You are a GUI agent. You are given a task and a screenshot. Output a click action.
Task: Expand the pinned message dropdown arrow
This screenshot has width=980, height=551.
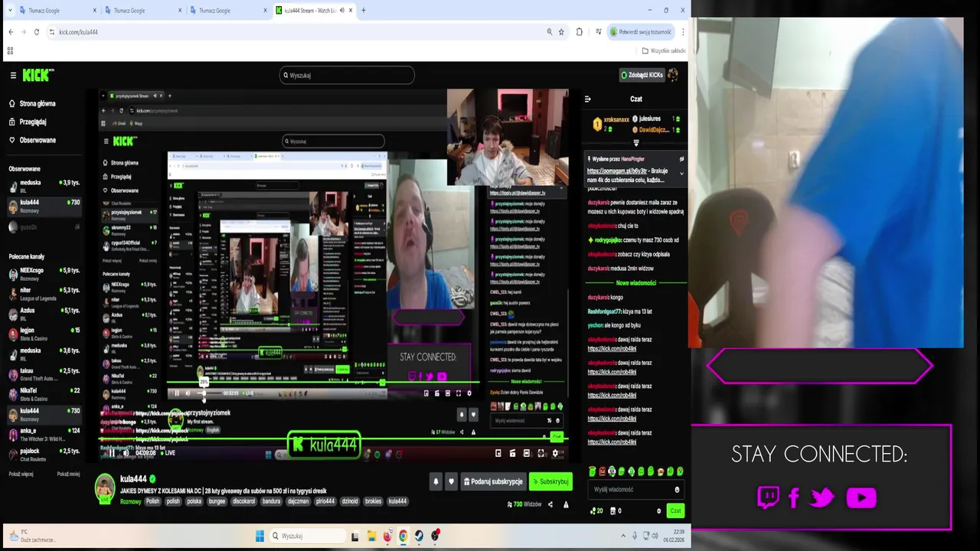click(681, 174)
